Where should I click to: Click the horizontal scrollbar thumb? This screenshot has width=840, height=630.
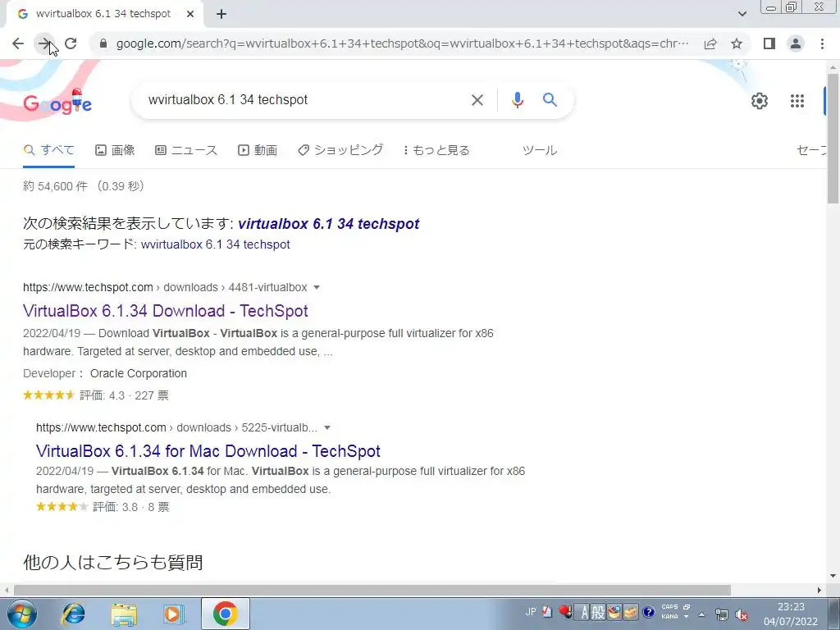click(x=372, y=590)
